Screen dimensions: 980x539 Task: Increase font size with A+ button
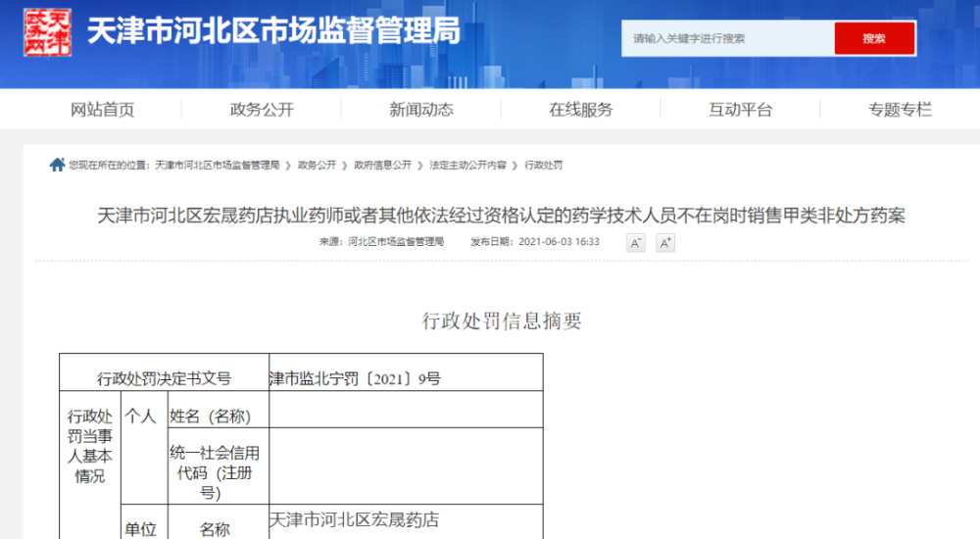[x=665, y=243]
